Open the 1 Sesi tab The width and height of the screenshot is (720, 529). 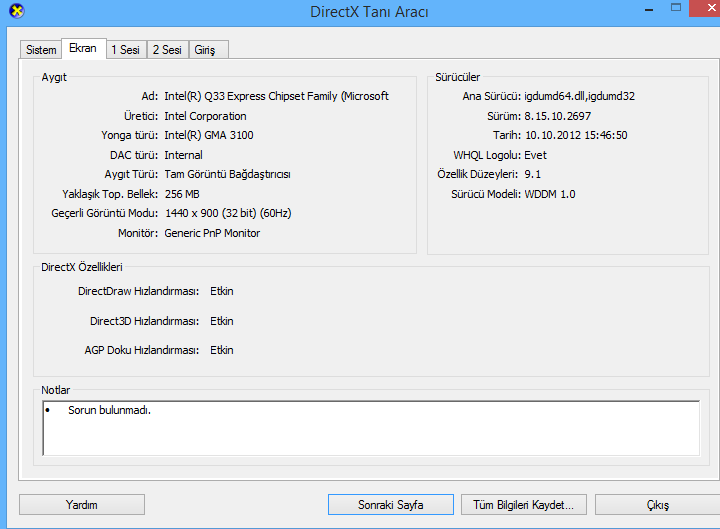[125, 49]
